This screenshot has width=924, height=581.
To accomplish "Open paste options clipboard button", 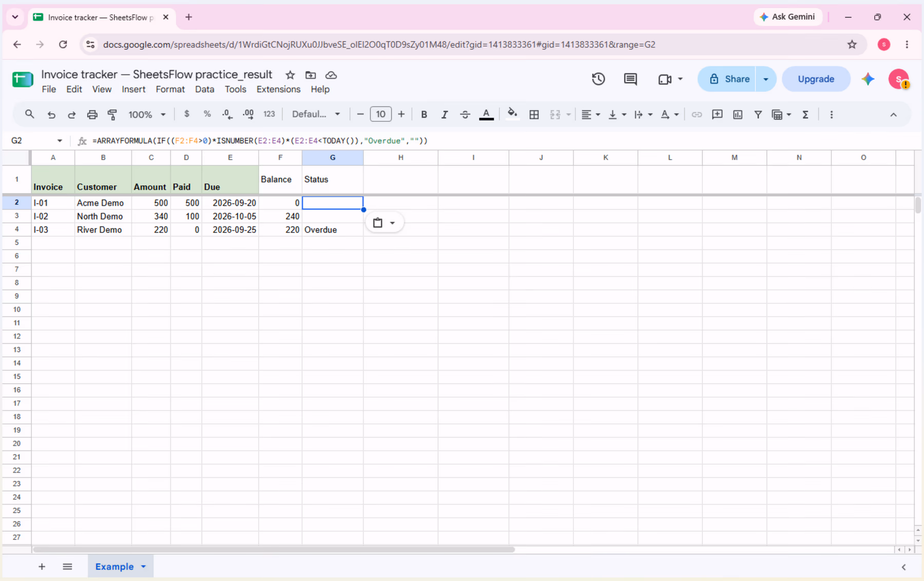I will click(383, 223).
